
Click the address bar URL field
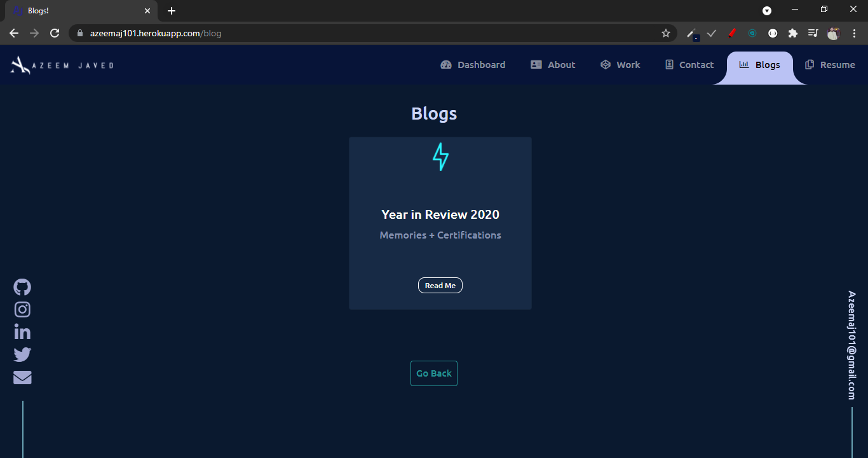pyautogui.click(x=372, y=33)
